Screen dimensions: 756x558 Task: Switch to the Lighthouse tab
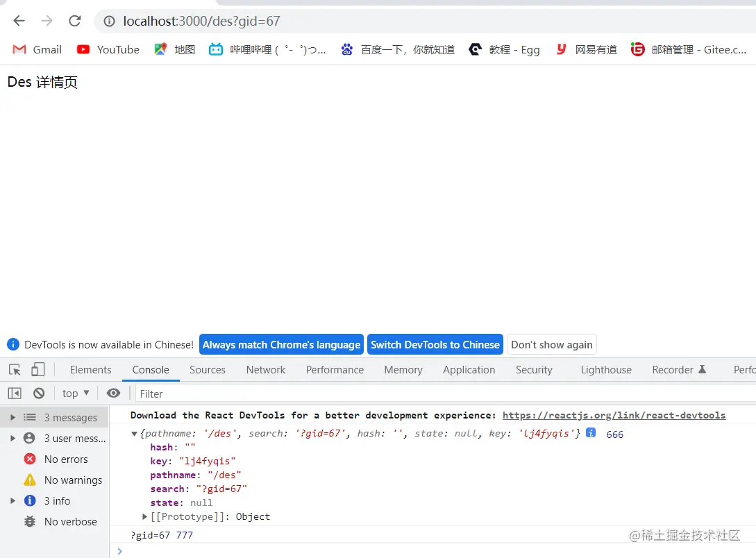(606, 370)
